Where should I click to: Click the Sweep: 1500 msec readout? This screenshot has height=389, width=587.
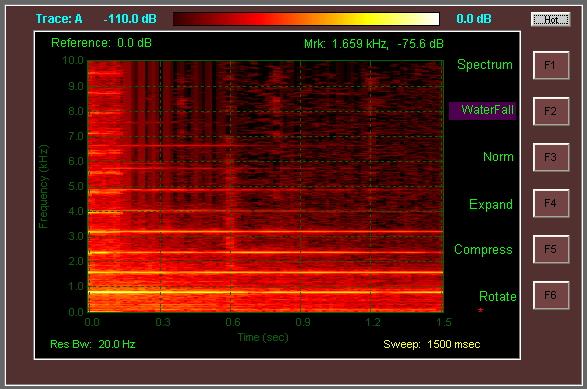[x=432, y=344]
